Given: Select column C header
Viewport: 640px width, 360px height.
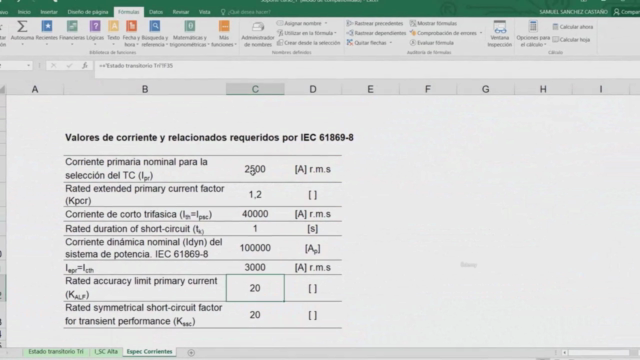Looking at the screenshot, I should coord(255,89).
